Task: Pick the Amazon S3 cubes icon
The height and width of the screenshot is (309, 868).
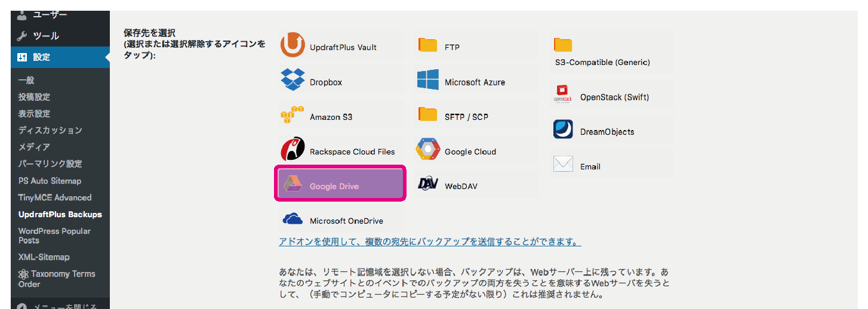Action: pyautogui.click(x=292, y=115)
